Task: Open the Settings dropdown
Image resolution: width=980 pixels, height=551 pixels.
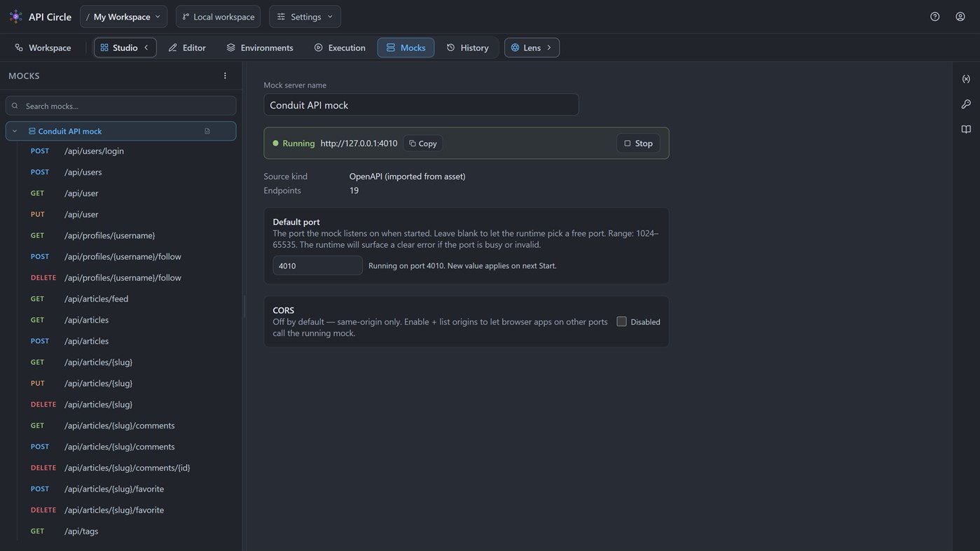Action: tap(305, 17)
